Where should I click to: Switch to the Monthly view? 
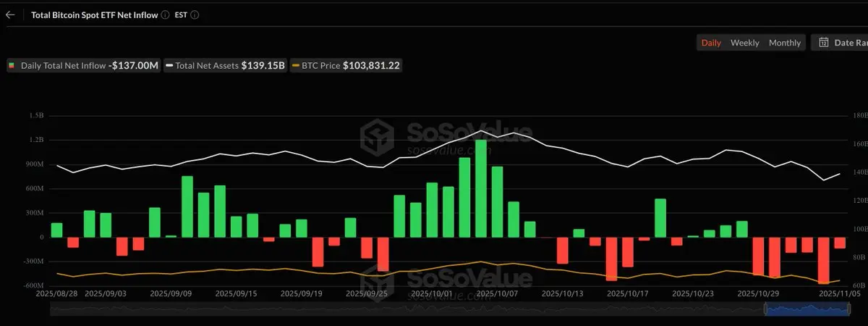[785, 43]
